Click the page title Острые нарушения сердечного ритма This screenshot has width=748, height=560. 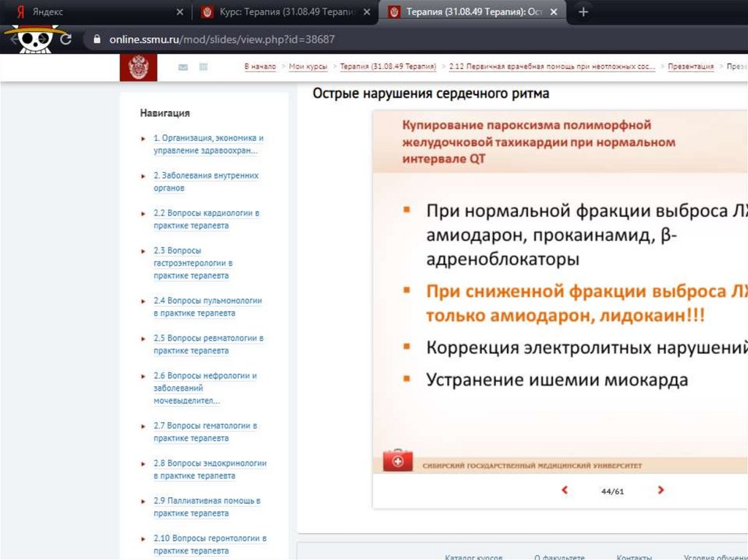[x=431, y=93]
